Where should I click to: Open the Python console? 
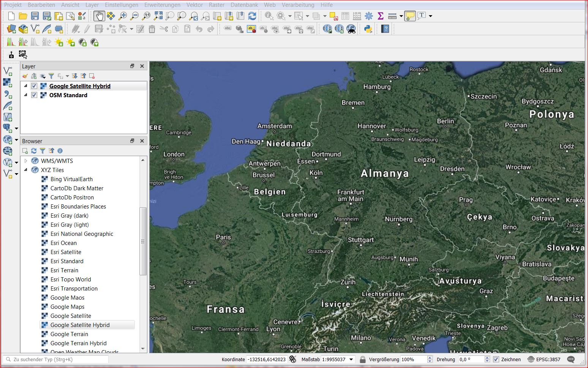click(x=368, y=29)
